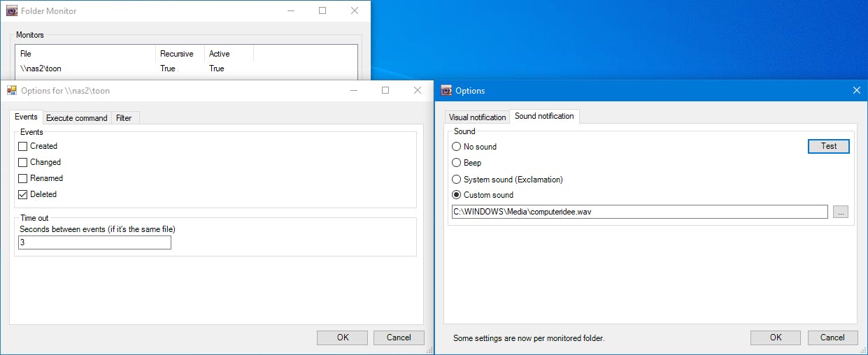Switch to the Visual notification tab
Image resolution: width=868 pixels, height=355 pixels.
pyautogui.click(x=477, y=117)
